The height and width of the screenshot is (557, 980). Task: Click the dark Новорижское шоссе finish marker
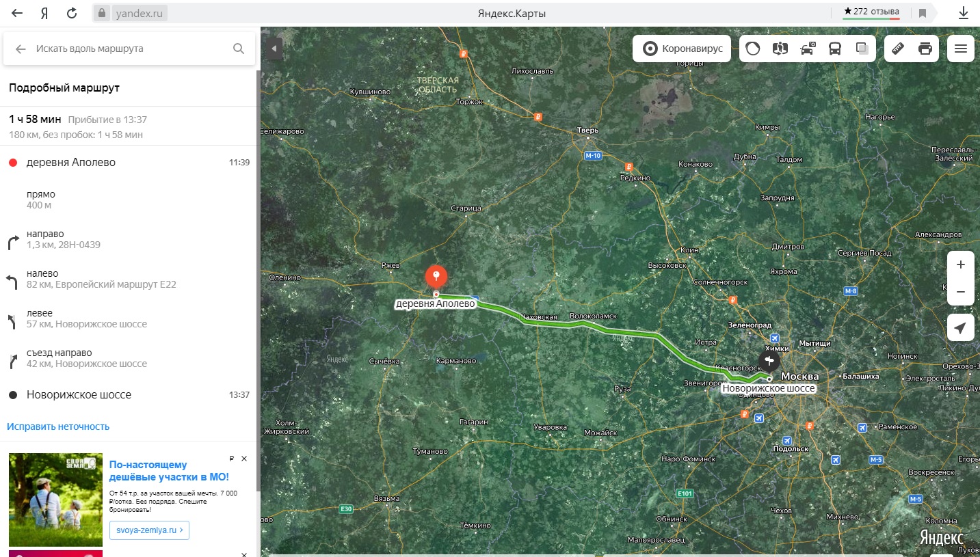[769, 361]
